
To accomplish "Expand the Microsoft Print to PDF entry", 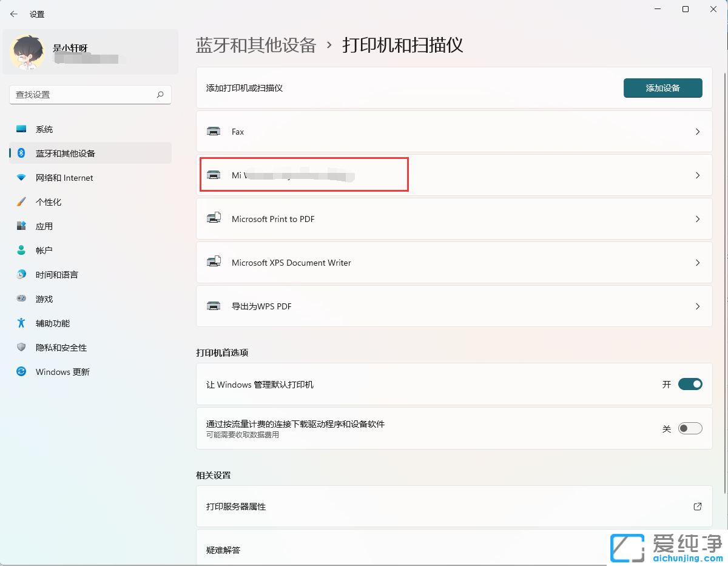I will [697, 219].
